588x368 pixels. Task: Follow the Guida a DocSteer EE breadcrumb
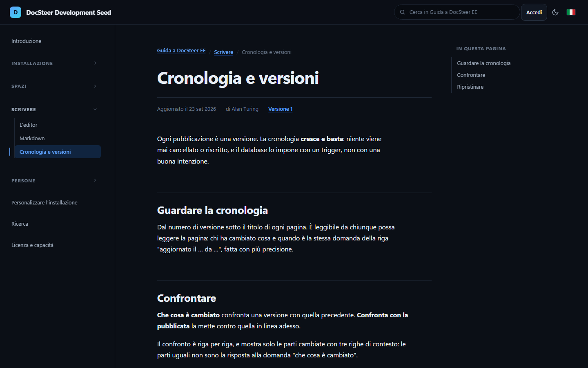click(181, 51)
